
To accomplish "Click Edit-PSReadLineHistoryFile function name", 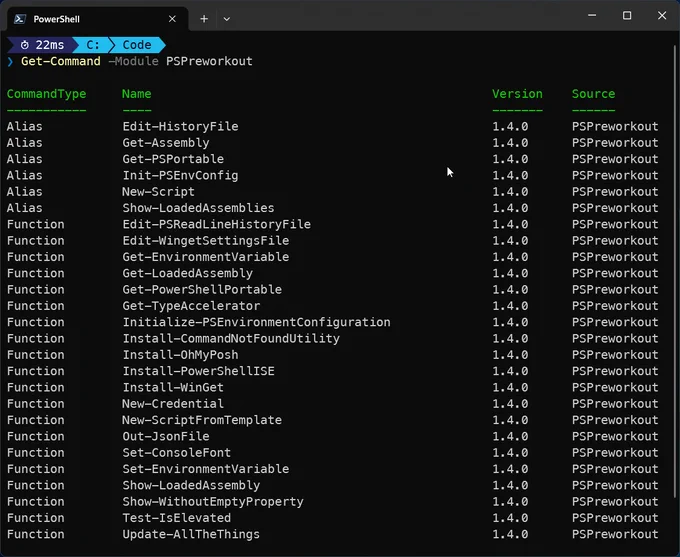I will click(x=216, y=225).
